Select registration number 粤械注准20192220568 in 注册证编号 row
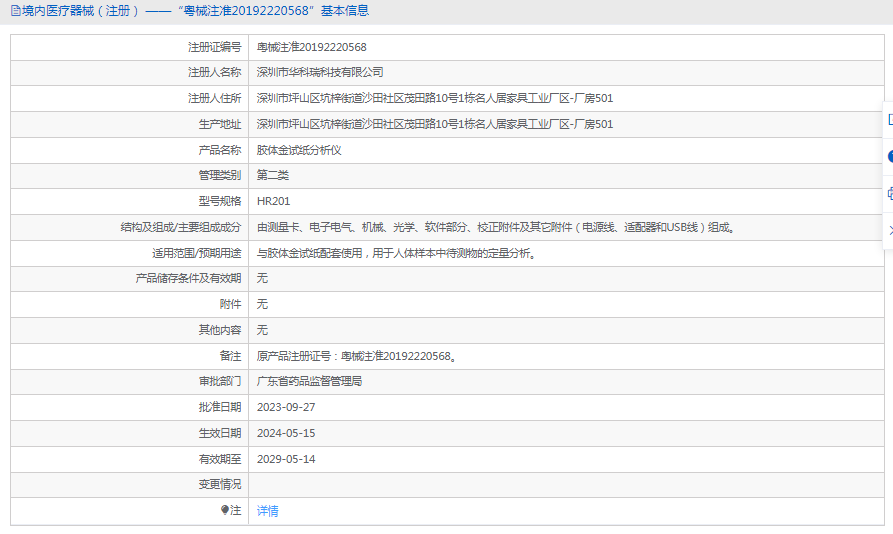Viewport: 893px width, 534px height. tap(312, 47)
